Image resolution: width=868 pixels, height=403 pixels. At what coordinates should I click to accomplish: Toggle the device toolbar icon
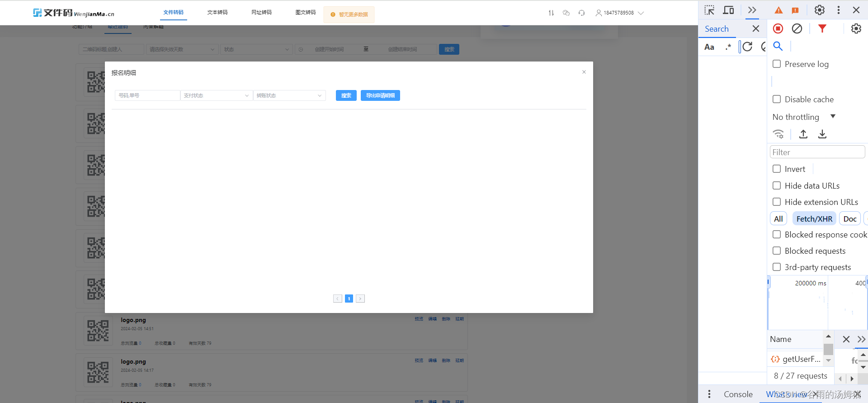[x=728, y=10]
